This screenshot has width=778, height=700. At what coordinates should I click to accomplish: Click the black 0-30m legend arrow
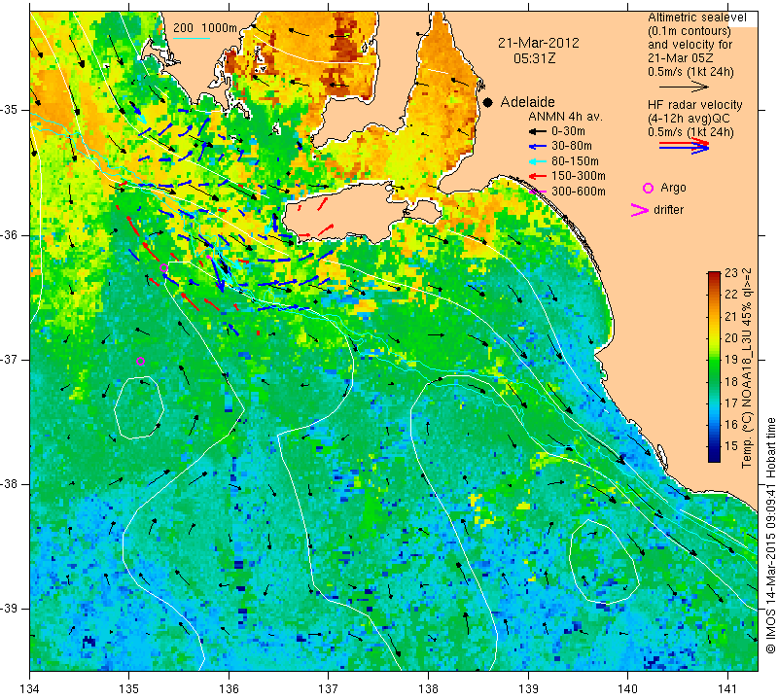tap(538, 132)
